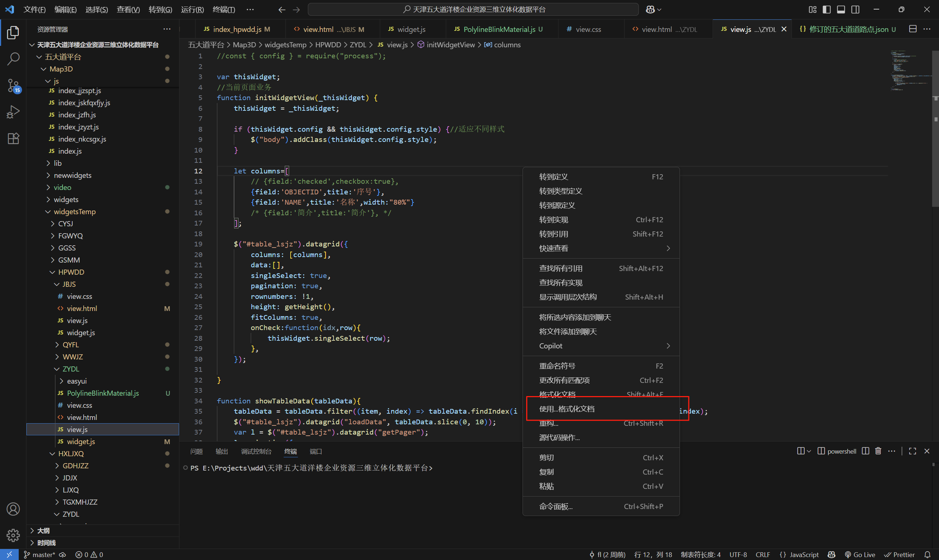
Task: Kill terminal with trash icon
Action: pos(878,451)
